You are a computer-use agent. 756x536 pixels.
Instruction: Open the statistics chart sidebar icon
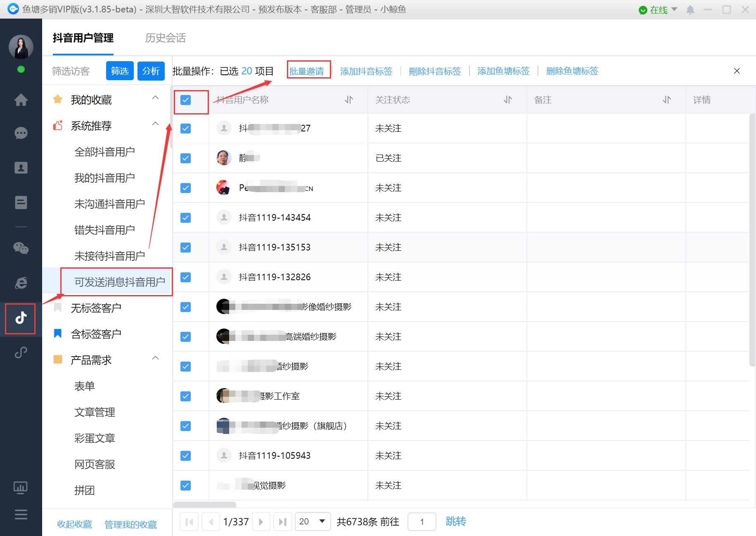tap(21, 488)
